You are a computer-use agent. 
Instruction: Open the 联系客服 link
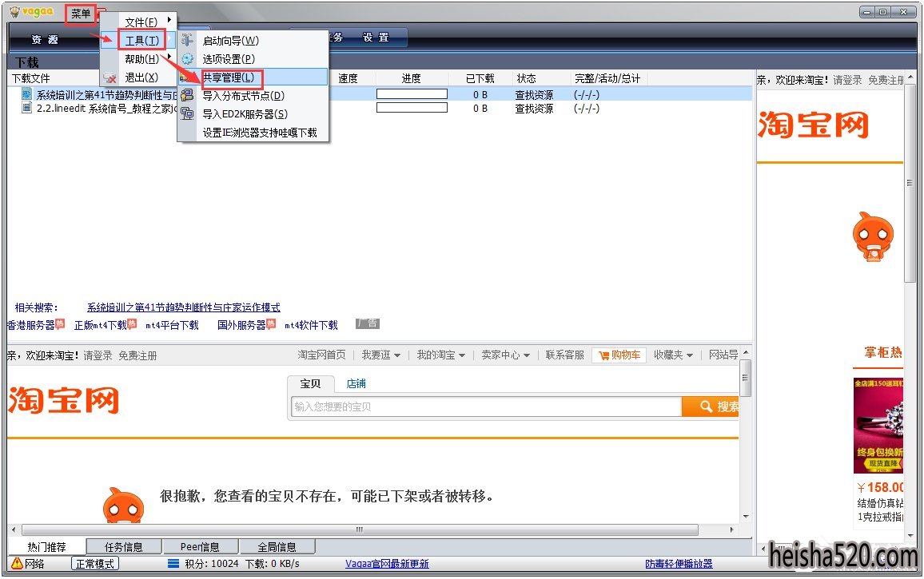(564, 355)
